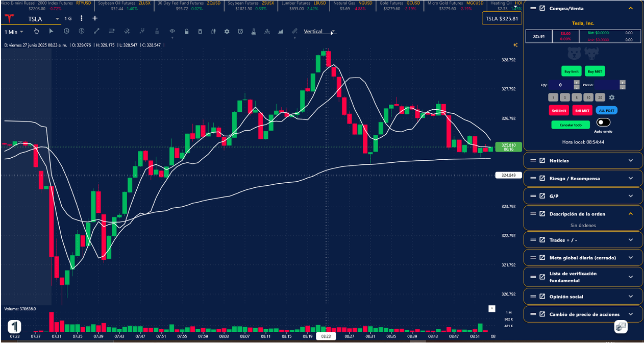Increase quantity with the Qty plus stepper
Viewport: 644px width, 343px height.
pyautogui.click(x=576, y=82)
